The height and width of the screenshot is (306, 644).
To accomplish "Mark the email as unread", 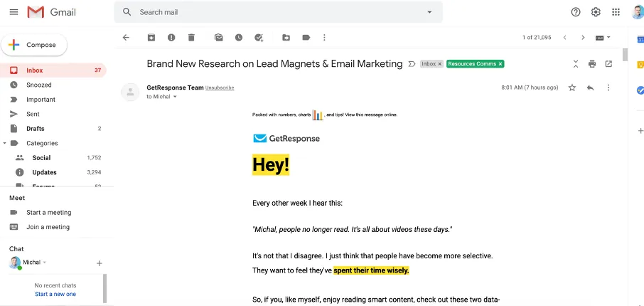I will 219,37.
